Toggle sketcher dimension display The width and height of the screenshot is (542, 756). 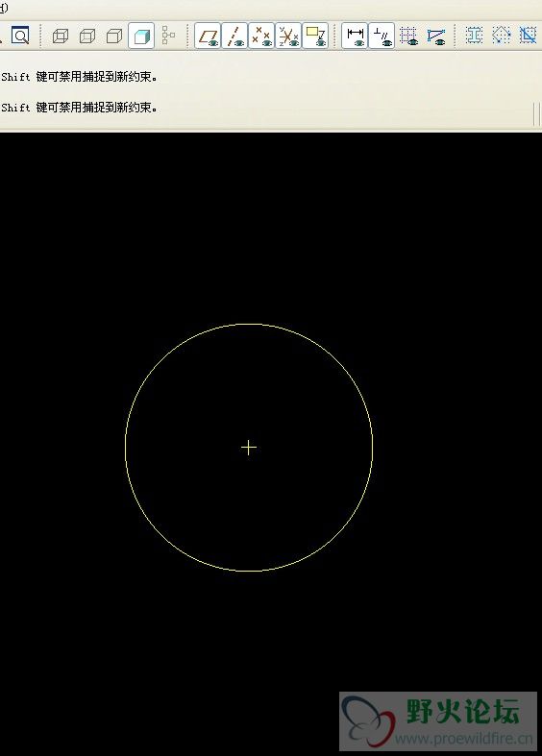coord(355,36)
